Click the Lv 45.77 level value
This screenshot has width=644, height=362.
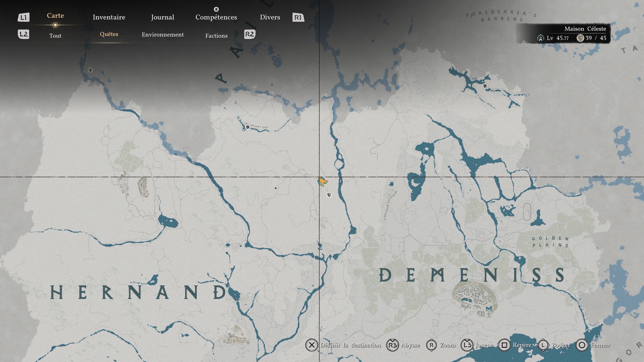pyautogui.click(x=558, y=38)
